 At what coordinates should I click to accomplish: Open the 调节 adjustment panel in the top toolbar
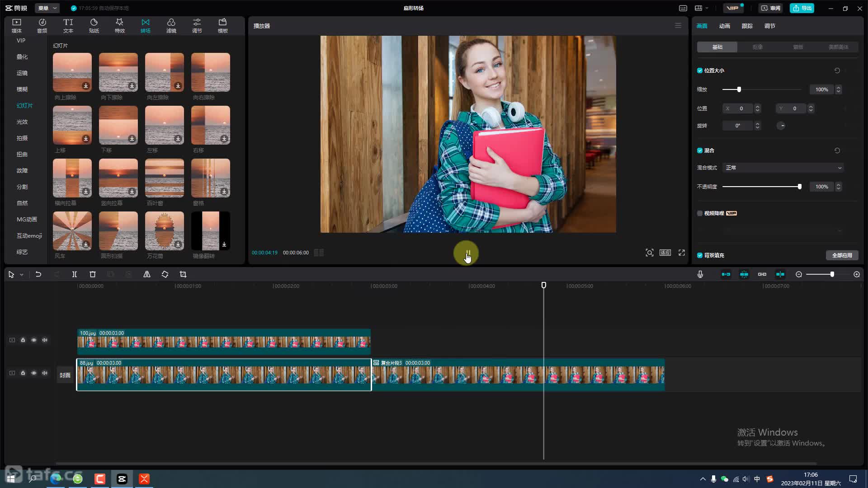(x=197, y=26)
